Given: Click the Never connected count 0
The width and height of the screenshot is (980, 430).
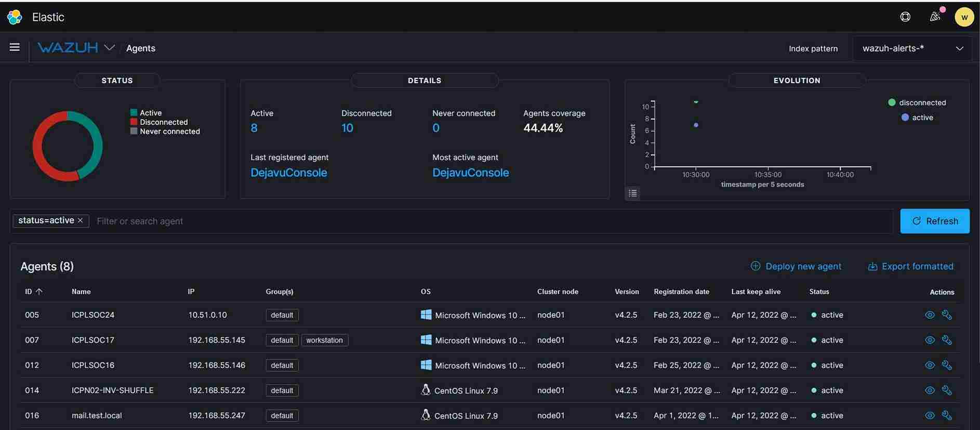Looking at the screenshot, I should pyautogui.click(x=436, y=128).
